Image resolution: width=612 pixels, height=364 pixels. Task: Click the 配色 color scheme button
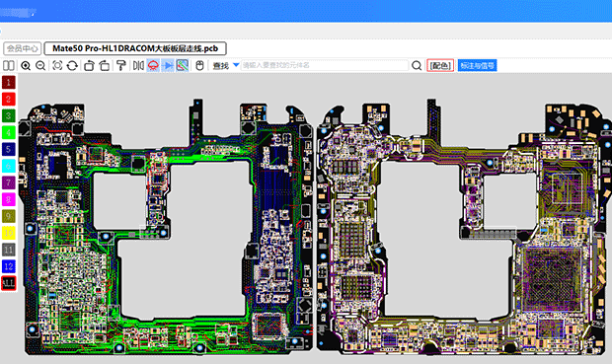[x=440, y=65]
